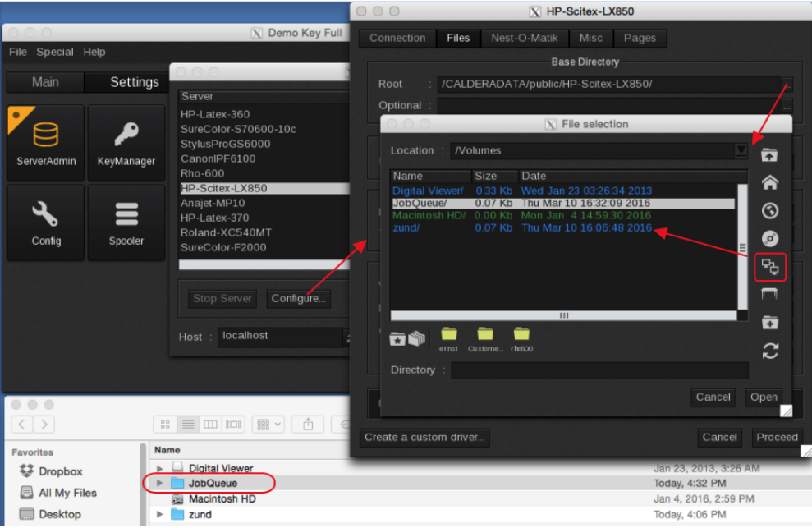Image resolution: width=812 pixels, height=528 pixels.
Task: Open the Special menu
Action: 55,52
